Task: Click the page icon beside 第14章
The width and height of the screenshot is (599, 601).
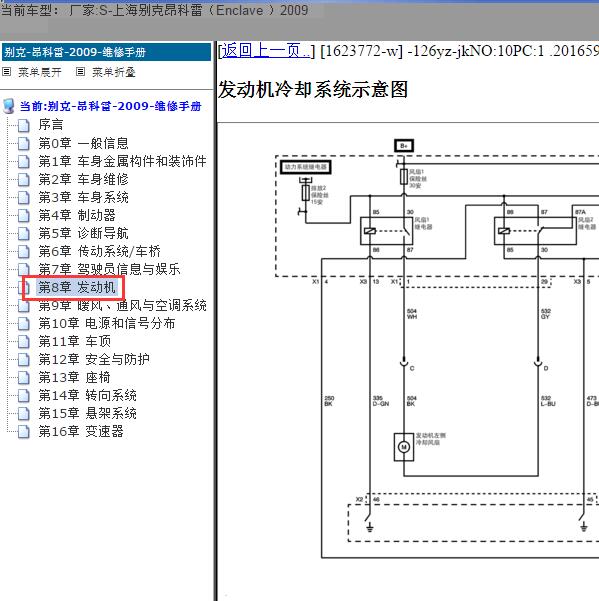Action: click(x=24, y=396)
